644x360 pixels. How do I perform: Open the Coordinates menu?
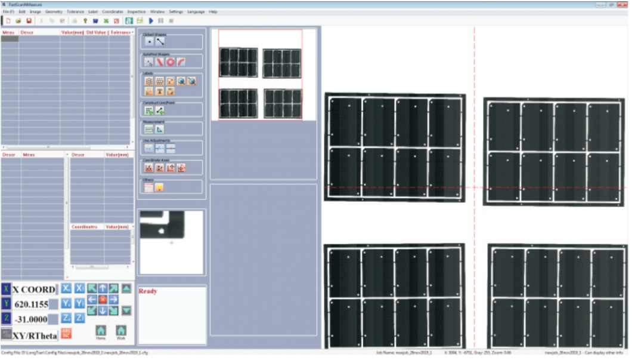click(x=113, y=11)
